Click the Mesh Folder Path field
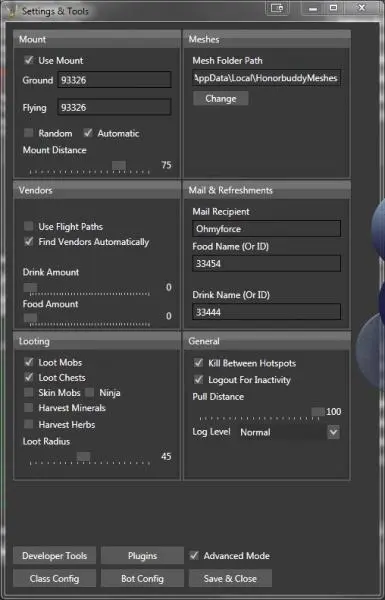Viewport: 385px width, 600px height. pyautogui.click(x=266, y=78)
